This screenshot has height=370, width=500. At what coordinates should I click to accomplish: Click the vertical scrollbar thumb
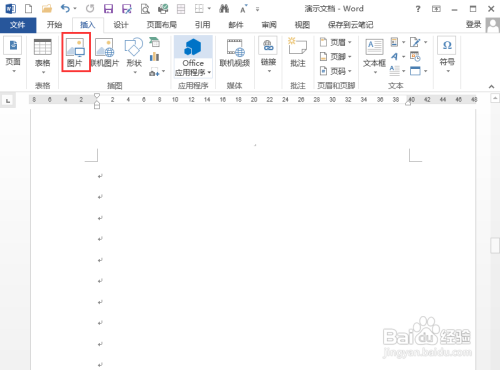[x=495, y=246]
